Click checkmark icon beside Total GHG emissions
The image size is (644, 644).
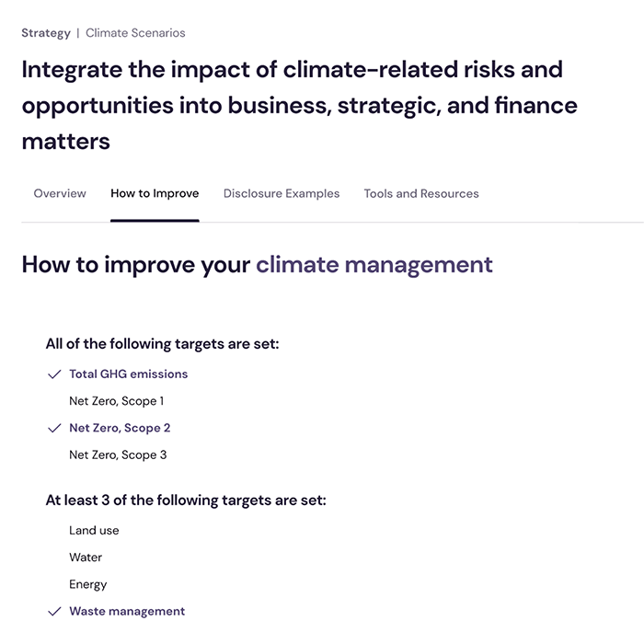53,374
